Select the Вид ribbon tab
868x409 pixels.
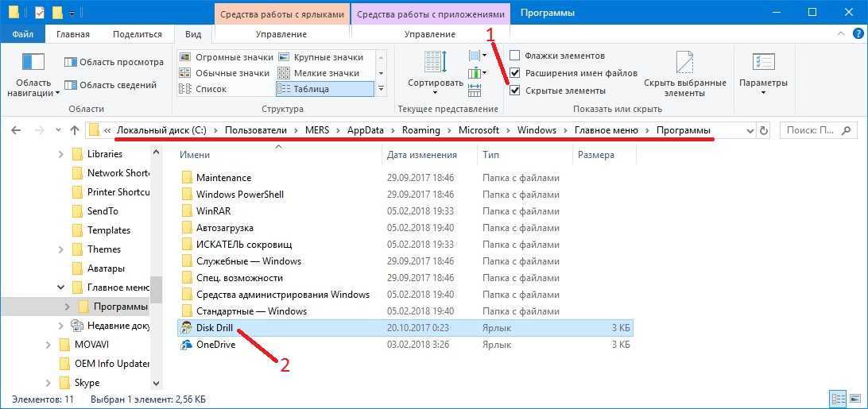pos(193,34)
